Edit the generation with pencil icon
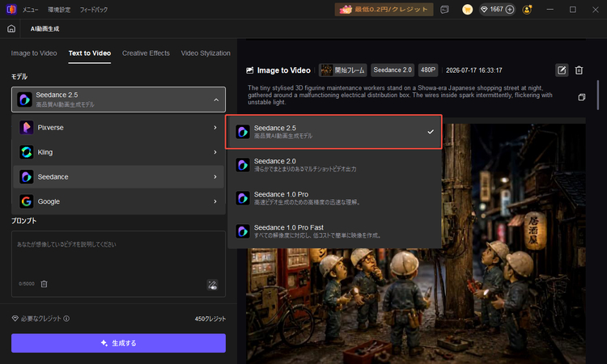 point(562,70)
